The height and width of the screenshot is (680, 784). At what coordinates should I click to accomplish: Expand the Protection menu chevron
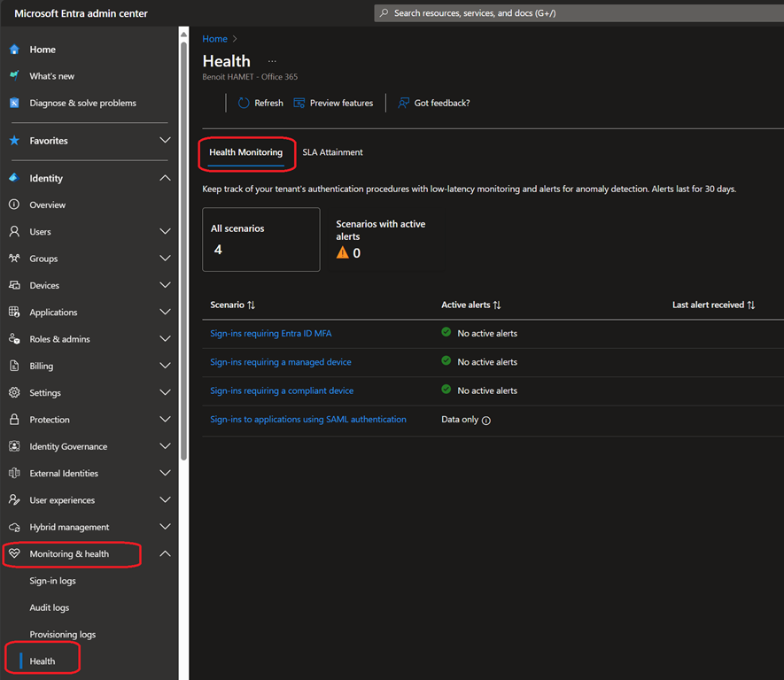click(x=165, y=420)
